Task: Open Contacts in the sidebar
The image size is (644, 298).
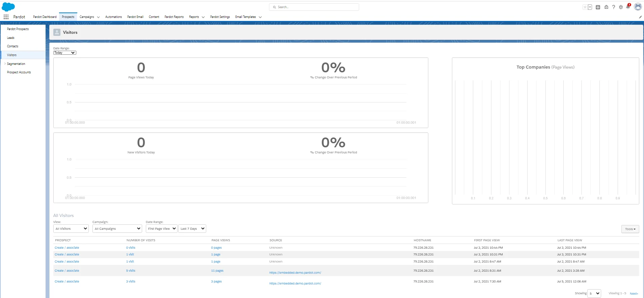Action: point(13,46)
